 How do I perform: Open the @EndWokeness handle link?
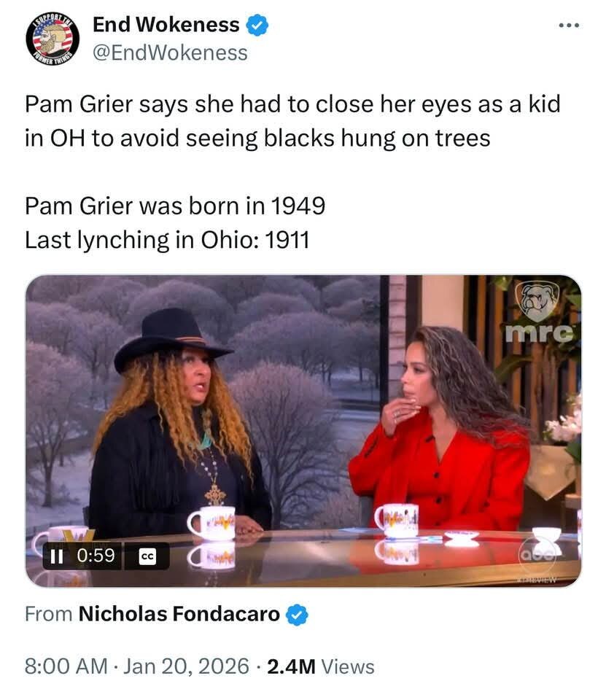pos(170,52)
